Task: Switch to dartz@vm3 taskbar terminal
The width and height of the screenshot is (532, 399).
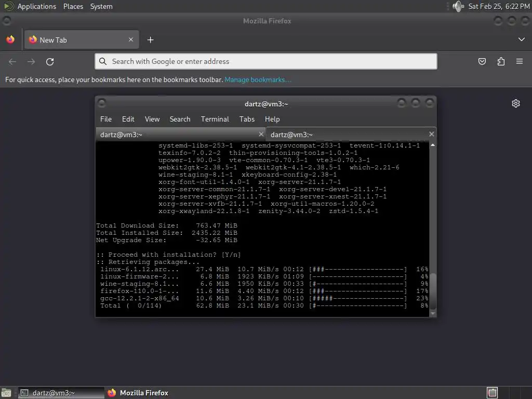Action: coord(61,393)
